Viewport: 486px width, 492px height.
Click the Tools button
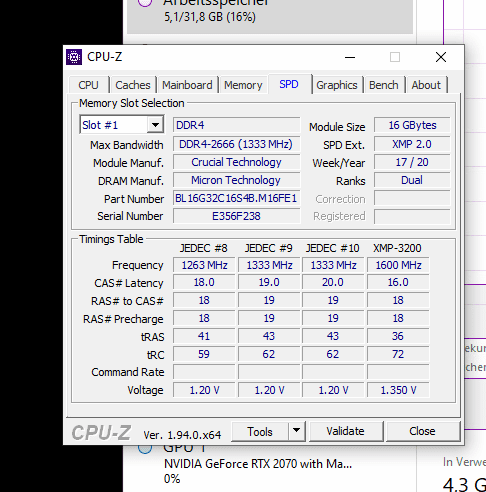(x=260, y=432)
